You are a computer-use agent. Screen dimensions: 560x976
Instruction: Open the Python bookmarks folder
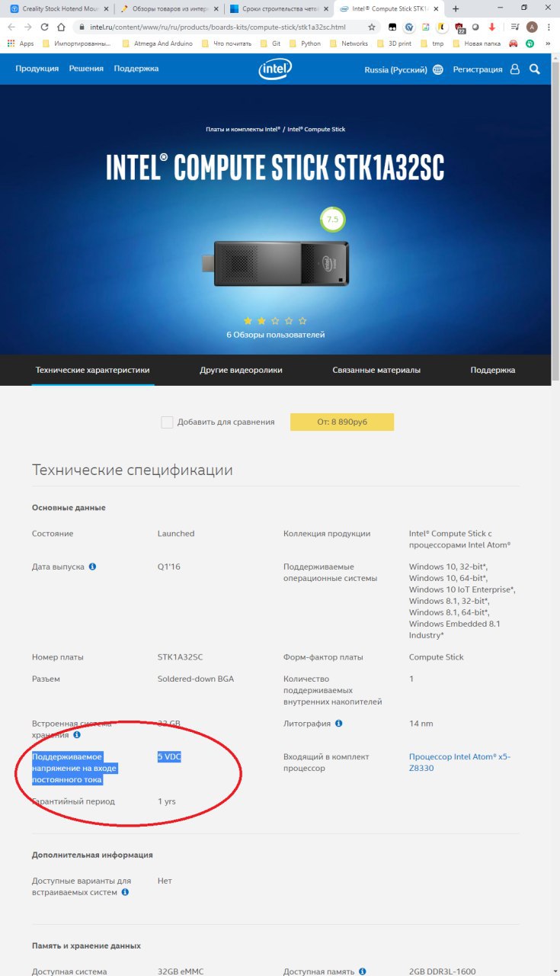pyautogui.click(x=306, y=43)
